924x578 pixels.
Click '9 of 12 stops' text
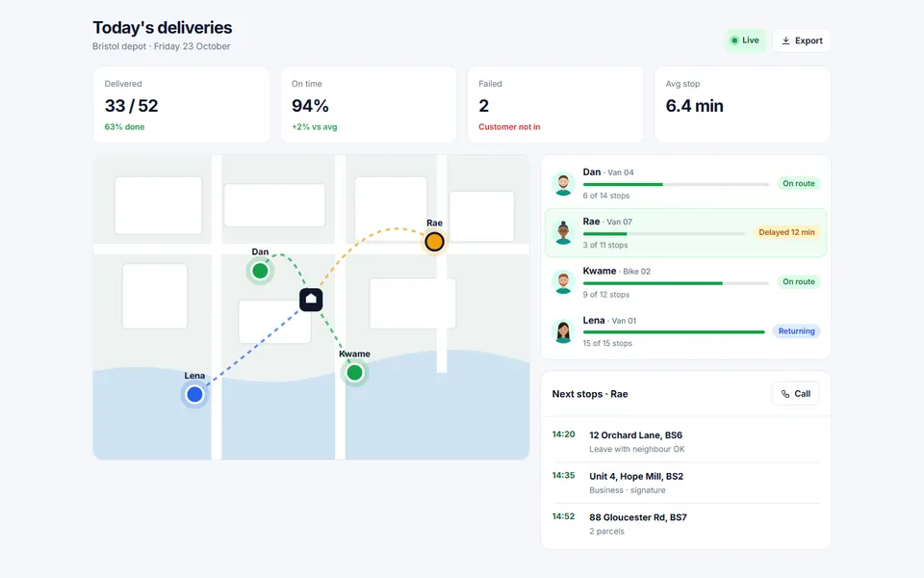(606, 295)
